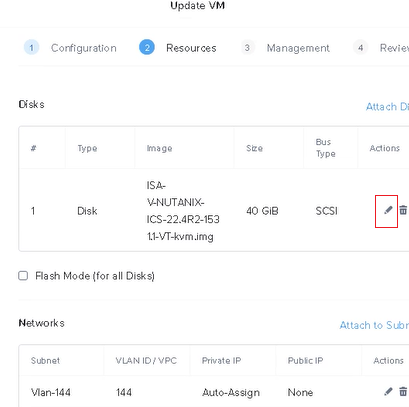Click the step 2 number circle

pyautogui.click(x=147, y=48)
